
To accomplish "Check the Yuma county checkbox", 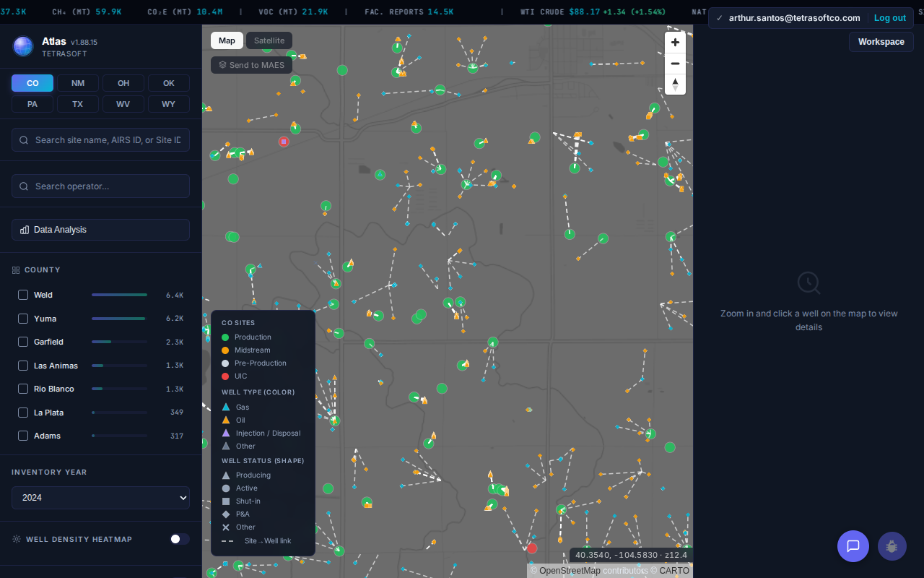I will pyautogui.click(x=23, y=319).
